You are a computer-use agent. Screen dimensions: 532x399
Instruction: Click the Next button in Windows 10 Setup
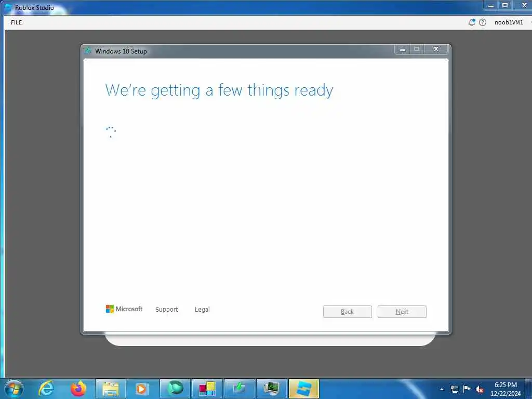pos(402,312)
